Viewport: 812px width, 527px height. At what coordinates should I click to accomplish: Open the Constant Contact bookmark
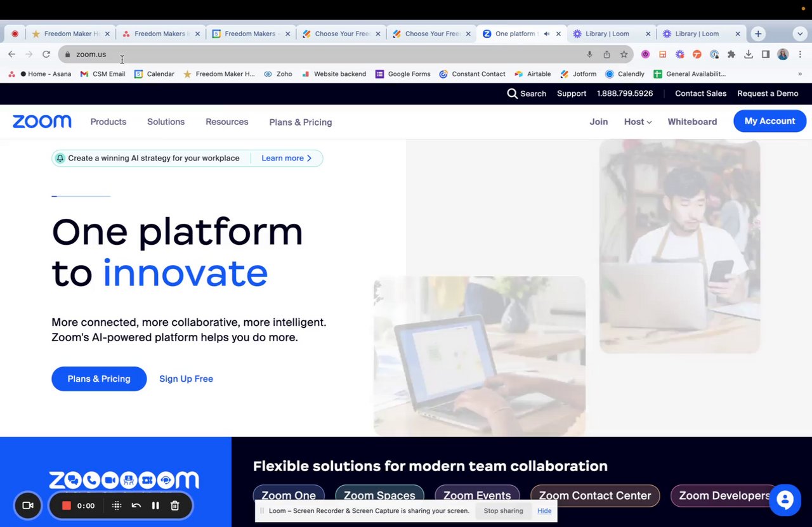472,74
